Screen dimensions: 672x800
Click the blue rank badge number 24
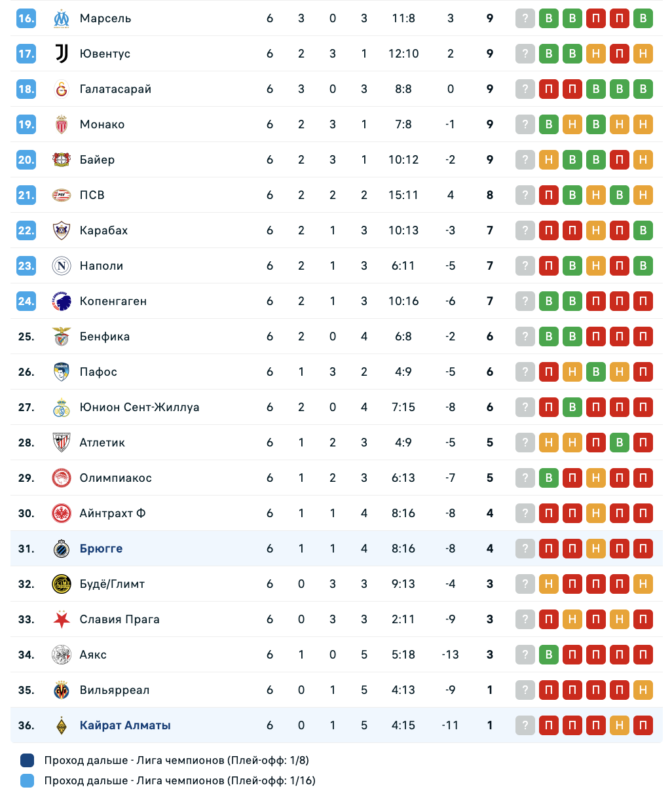[x=26, y=301]
